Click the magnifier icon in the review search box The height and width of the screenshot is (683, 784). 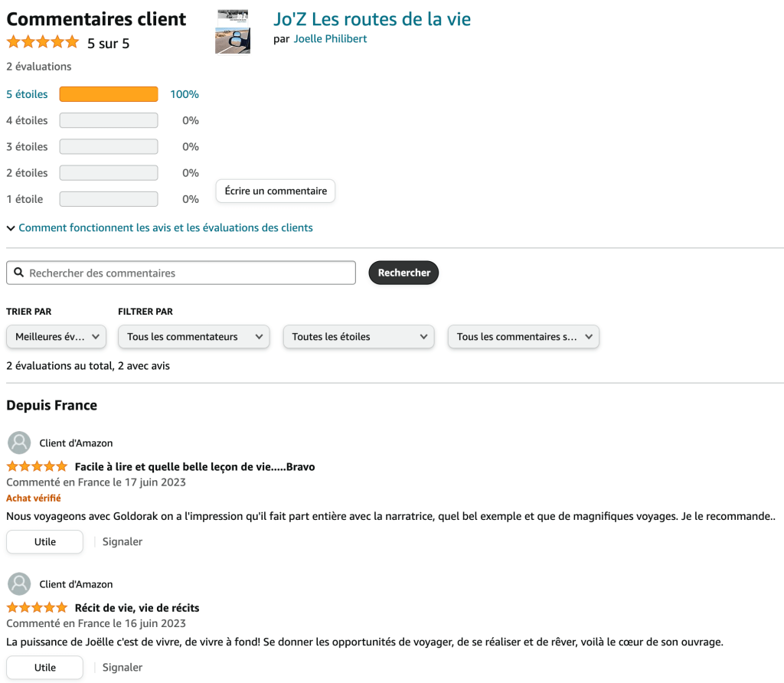coord(19,273)
